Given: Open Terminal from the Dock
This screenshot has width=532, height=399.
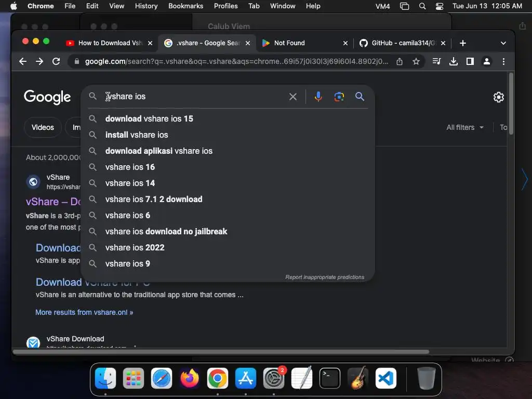Looking at the screenshot, I should click(330, 378).
